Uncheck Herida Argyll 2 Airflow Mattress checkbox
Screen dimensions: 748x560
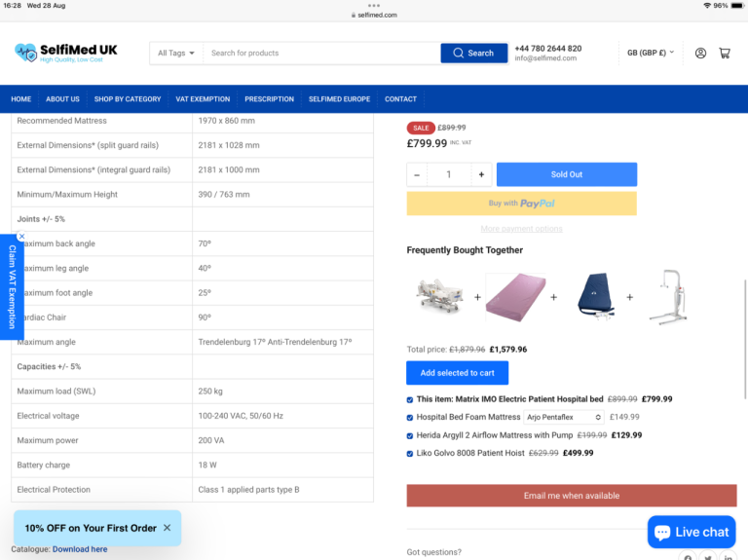409,435
